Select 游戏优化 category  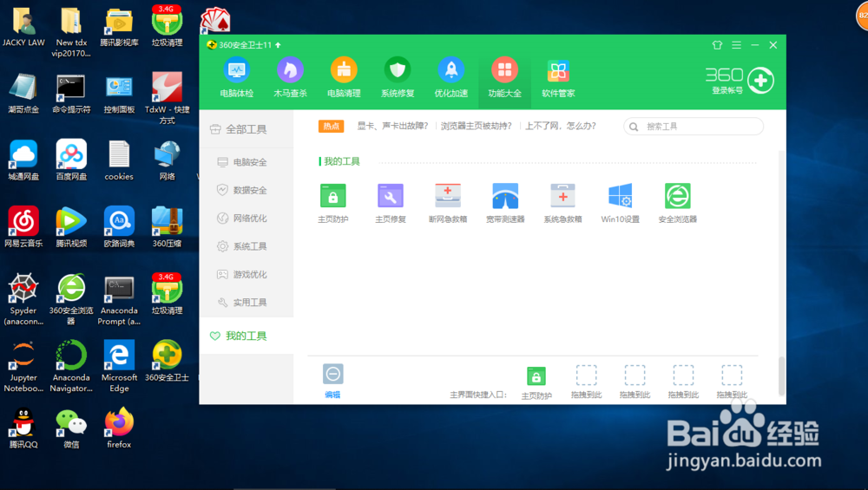[247, 274]
